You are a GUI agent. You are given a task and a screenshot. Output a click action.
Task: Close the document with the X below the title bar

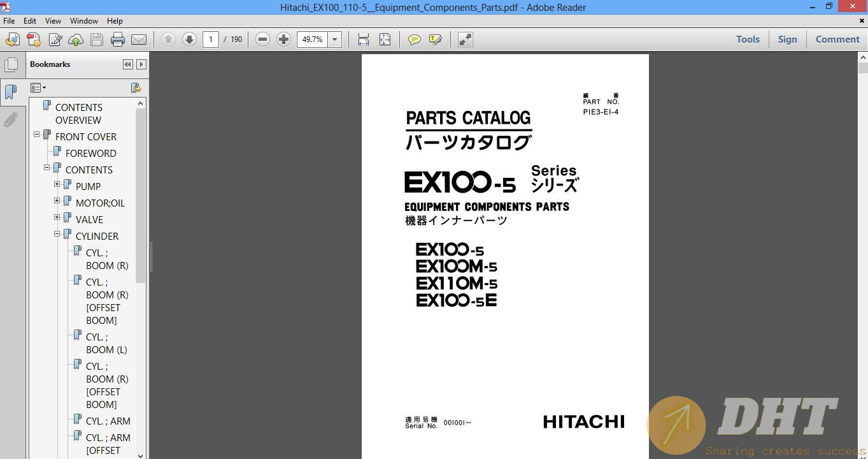pyautogui.click(x=862, y=21)
